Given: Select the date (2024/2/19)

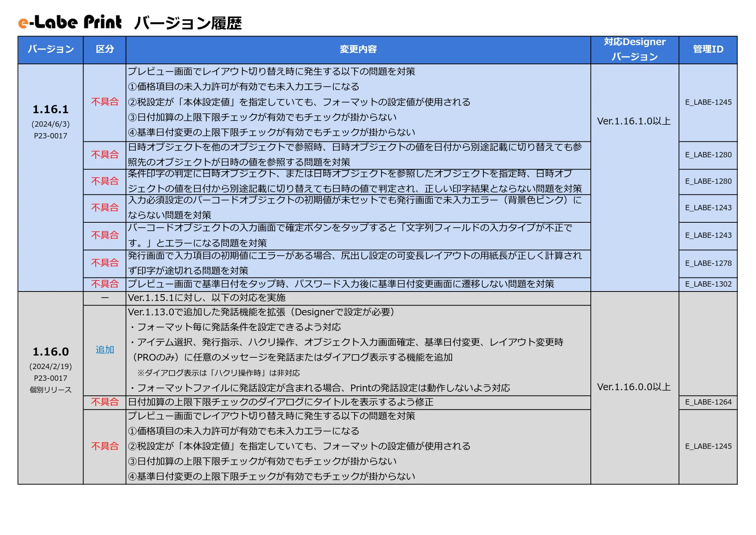Looking at the screenshot, I should pos(51,367).
